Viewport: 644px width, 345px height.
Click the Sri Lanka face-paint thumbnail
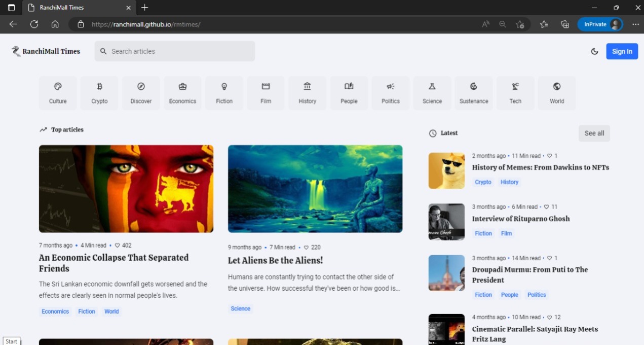[x=126, y=189]
